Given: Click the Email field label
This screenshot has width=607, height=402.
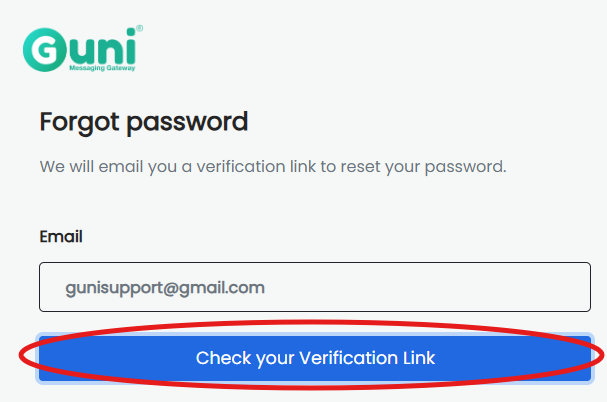Looking at the screenshot, I should [61, 236].
